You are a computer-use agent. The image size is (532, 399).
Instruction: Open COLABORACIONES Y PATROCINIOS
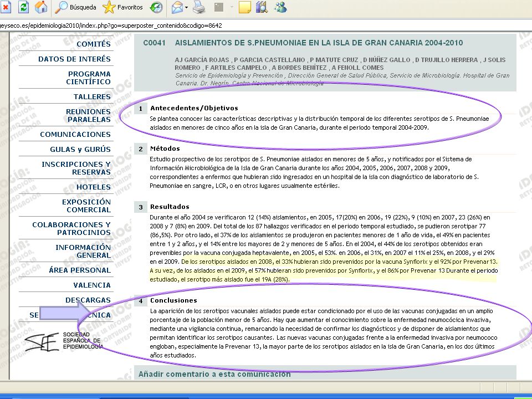click(x=71, y=228)
